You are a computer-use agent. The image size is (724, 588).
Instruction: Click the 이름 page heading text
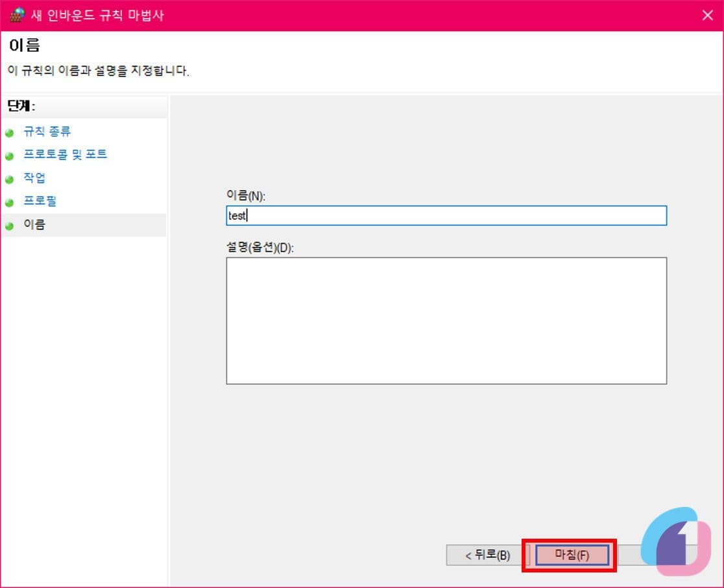tap(25, 45)
